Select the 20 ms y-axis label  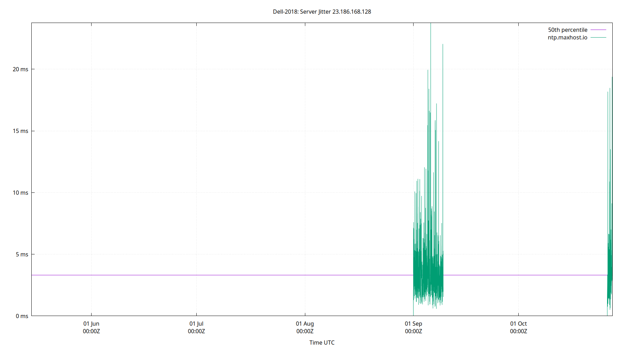point(20,69)
